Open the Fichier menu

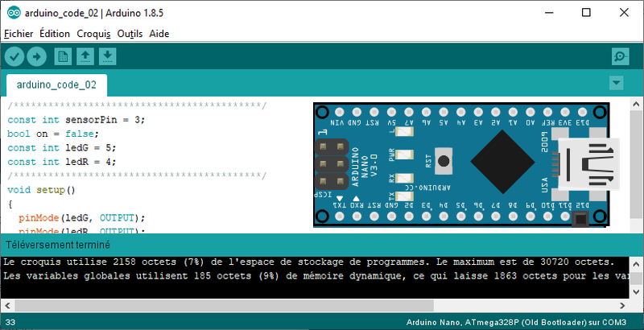pos(19,34)
